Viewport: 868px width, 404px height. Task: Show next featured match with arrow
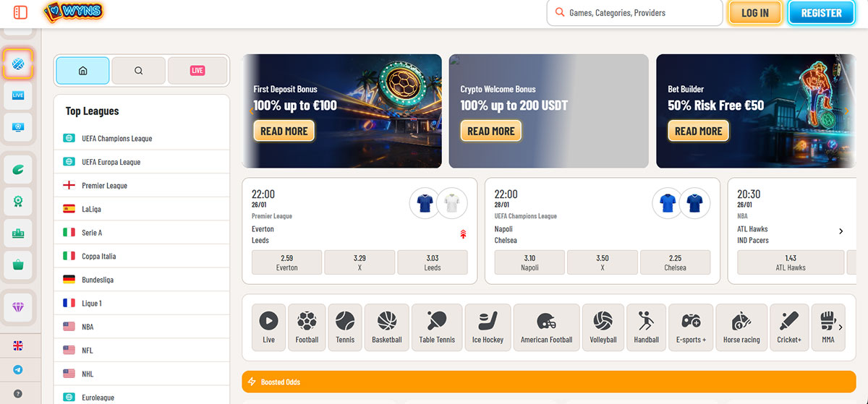(841, 231)
